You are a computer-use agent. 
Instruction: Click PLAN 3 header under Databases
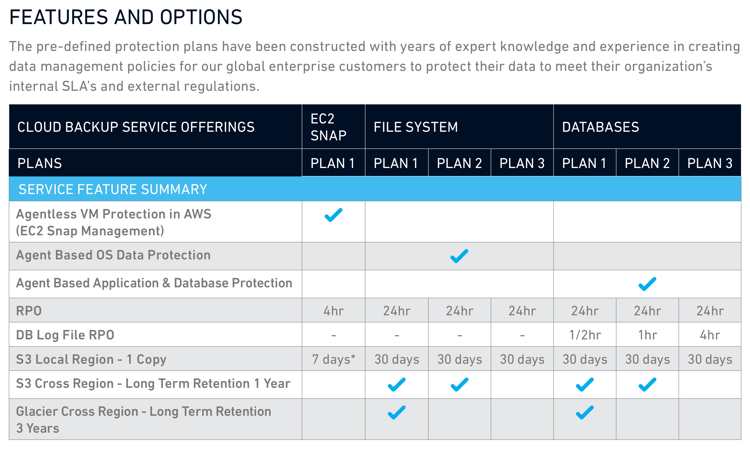coord(710,163)
